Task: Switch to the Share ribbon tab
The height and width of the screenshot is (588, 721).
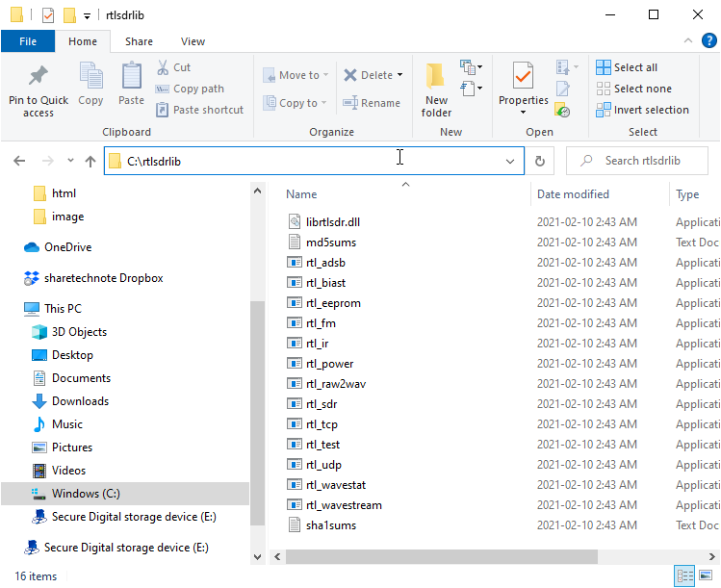Action: pos(139,41)
